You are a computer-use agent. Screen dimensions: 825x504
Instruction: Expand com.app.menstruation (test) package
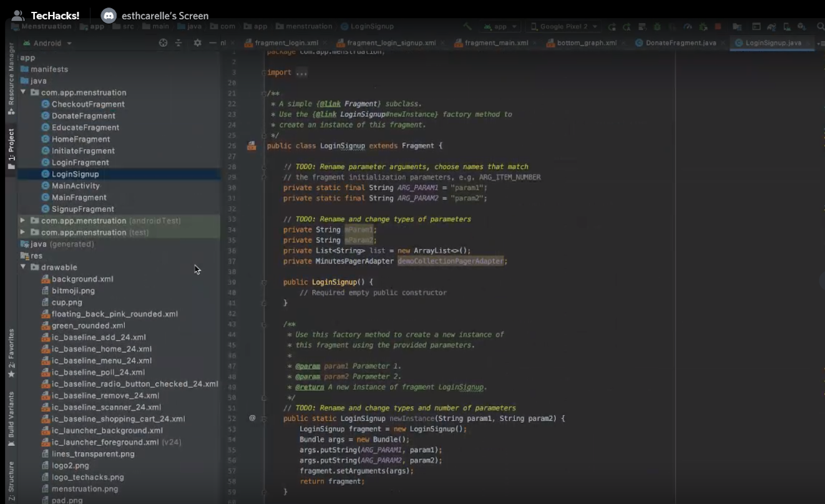[23, 232]
